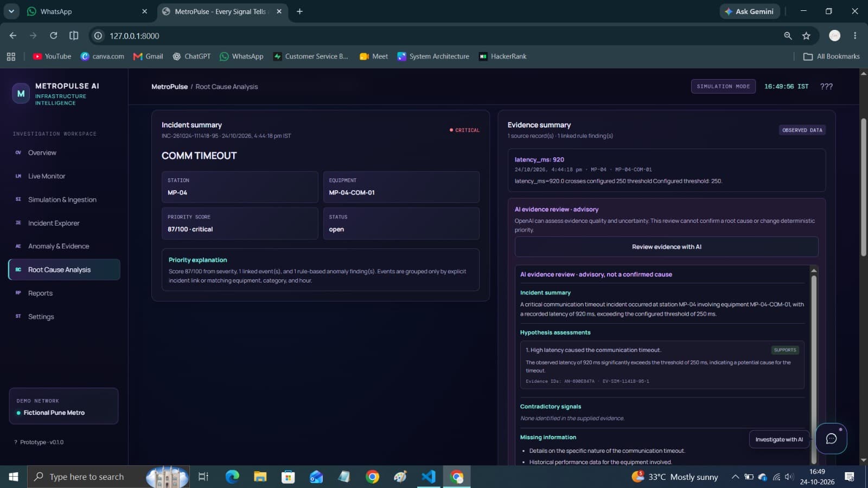Click the SIMULATION MODE badge
The height and width of the screenshot is (488, 868).
(723, 86)
